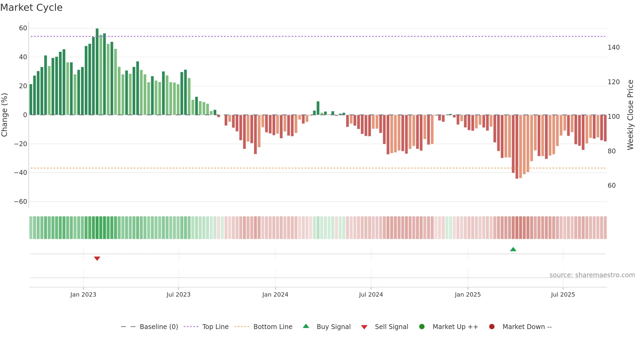Click the 'Jan 2024' x-axis label
Viewport: 644px width, 362px height.
(x=275, y=295)
